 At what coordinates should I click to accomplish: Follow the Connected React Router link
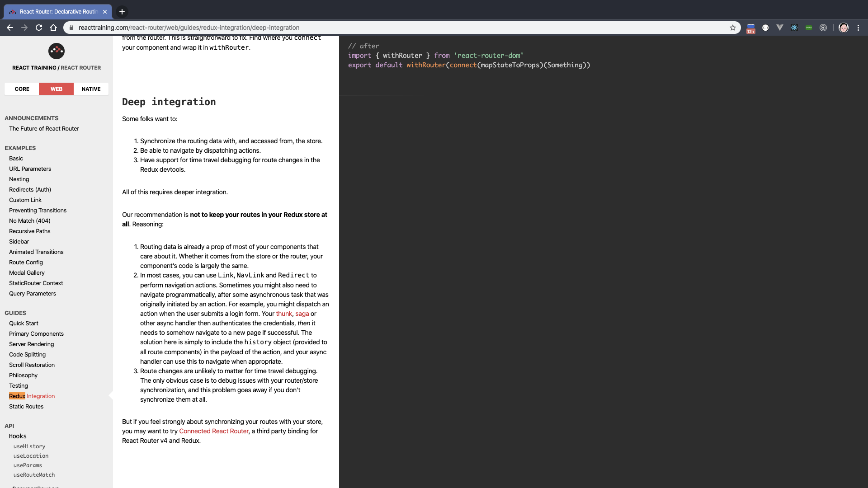pos(214,431)
